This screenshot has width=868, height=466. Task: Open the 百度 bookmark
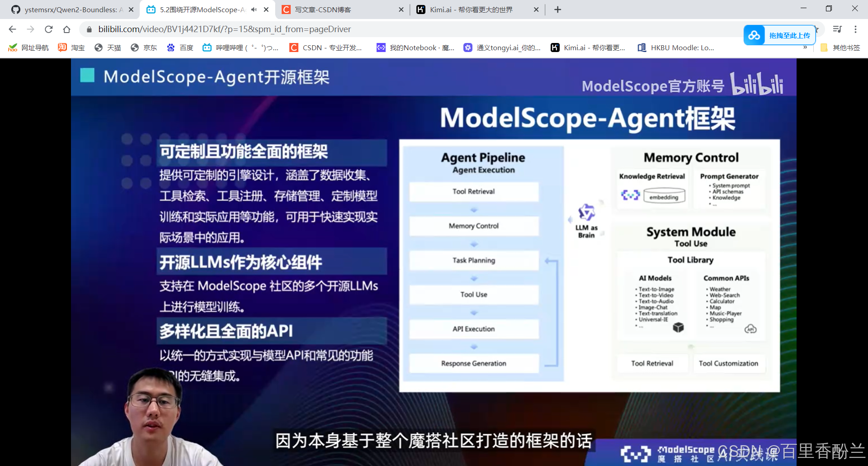coord(180,48)
